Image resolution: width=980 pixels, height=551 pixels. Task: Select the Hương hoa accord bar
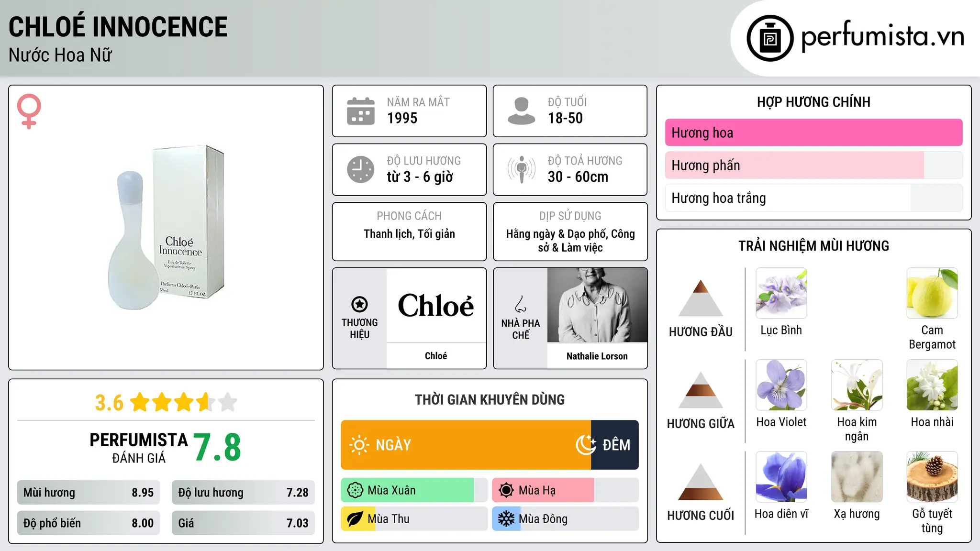[813, 132]
